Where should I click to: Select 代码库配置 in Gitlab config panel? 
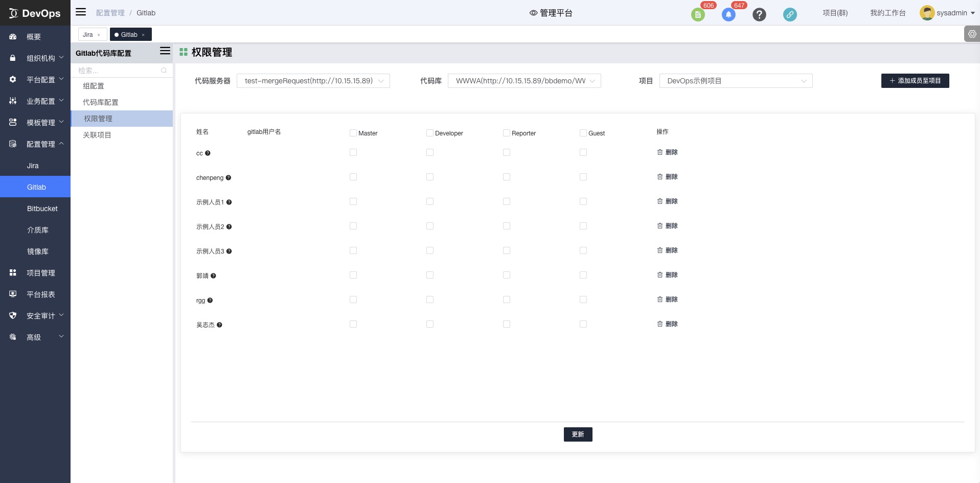[122, 102]
